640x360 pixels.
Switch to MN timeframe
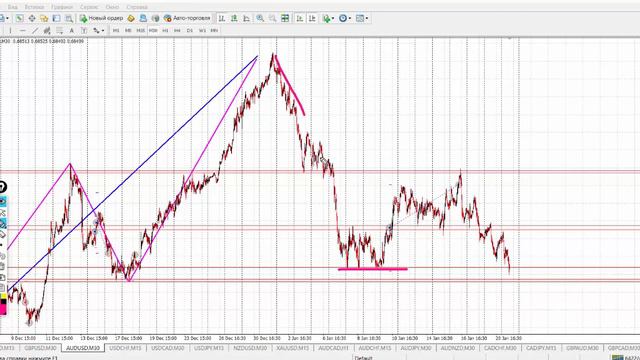pyautogui.click(x=214, y=30)
